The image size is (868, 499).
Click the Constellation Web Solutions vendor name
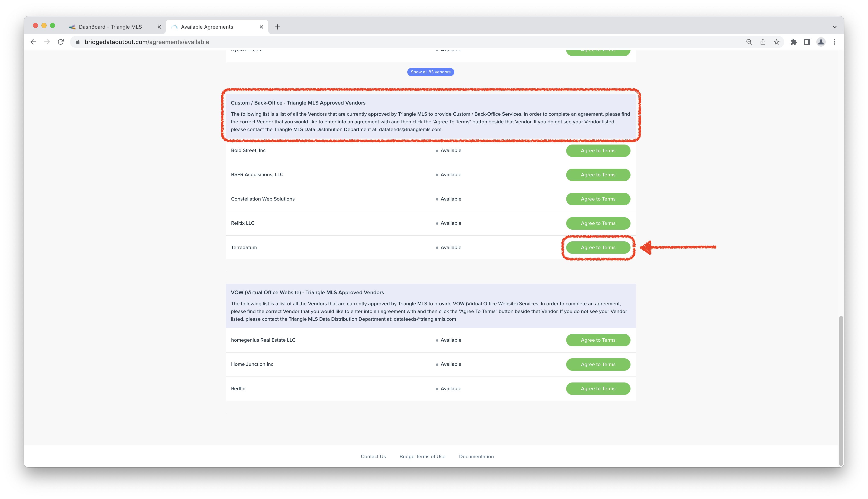[x=262, y=199]
